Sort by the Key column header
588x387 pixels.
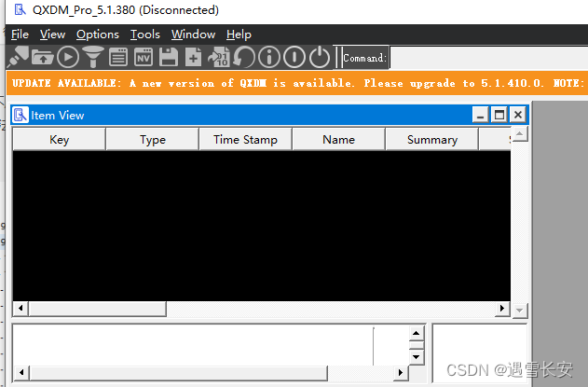(x=60, y=139)
